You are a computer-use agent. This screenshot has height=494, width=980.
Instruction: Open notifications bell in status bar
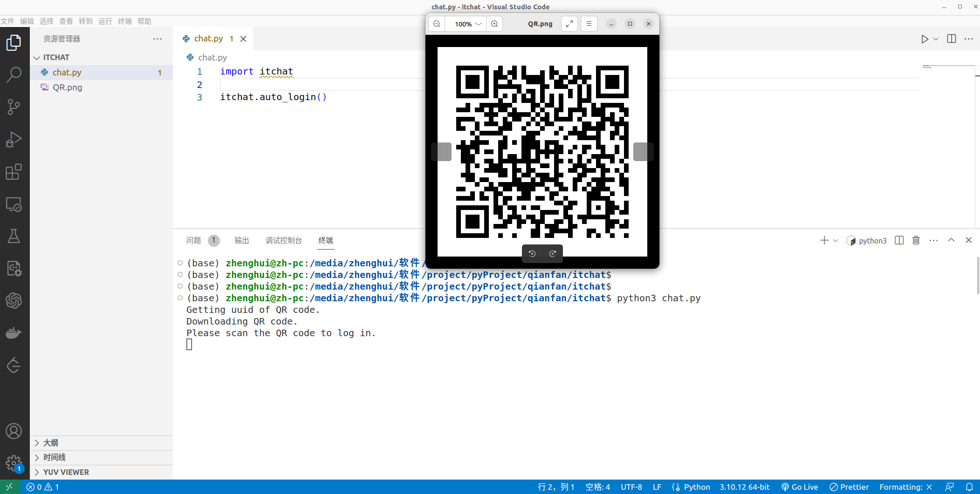[x=969, y=487]
